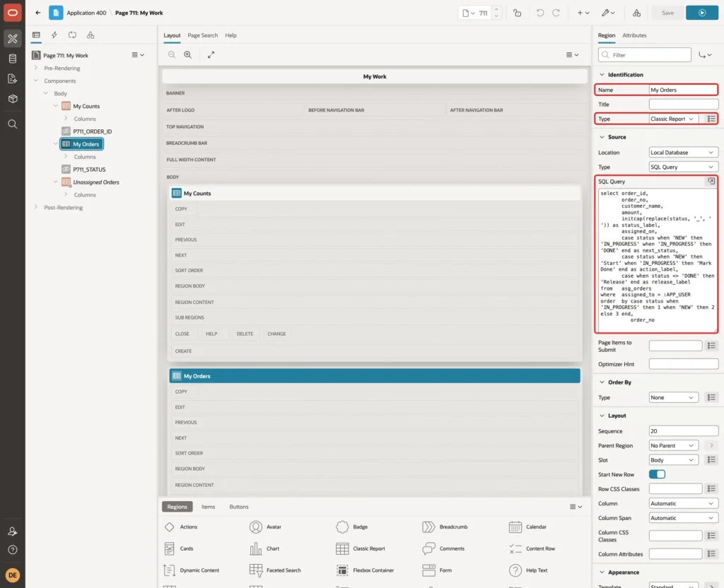Viewport: 724px width, 588px height.
Task: Open the Utilities wrench menu
Action: (x=608, y=13)
